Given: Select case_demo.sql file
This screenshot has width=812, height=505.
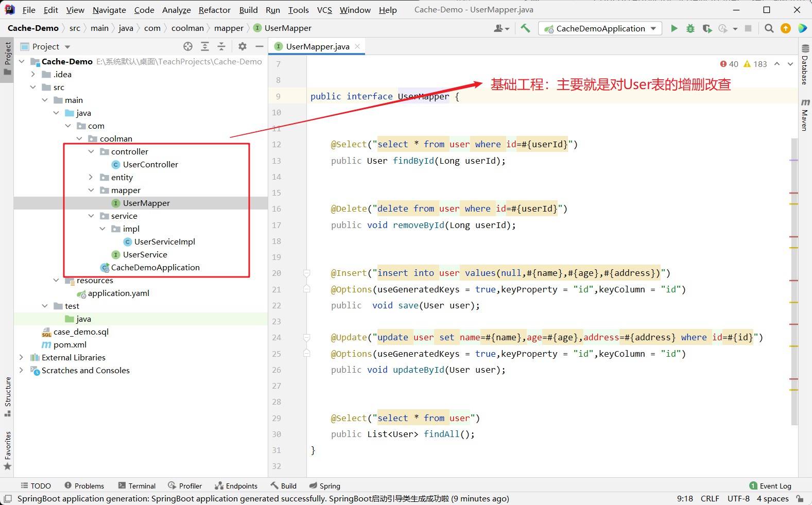Looking at the screenshot, I should click(81, 332).
